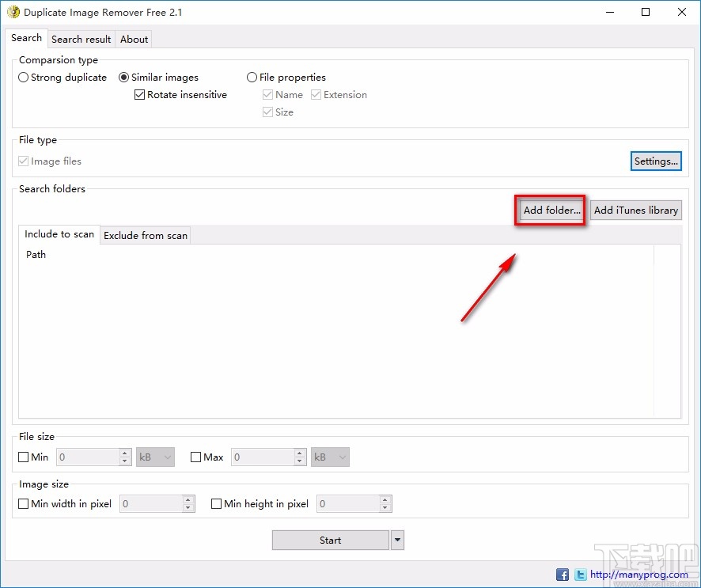Open the Settings dialog
The image size is (701, 588).
[656, 161]
